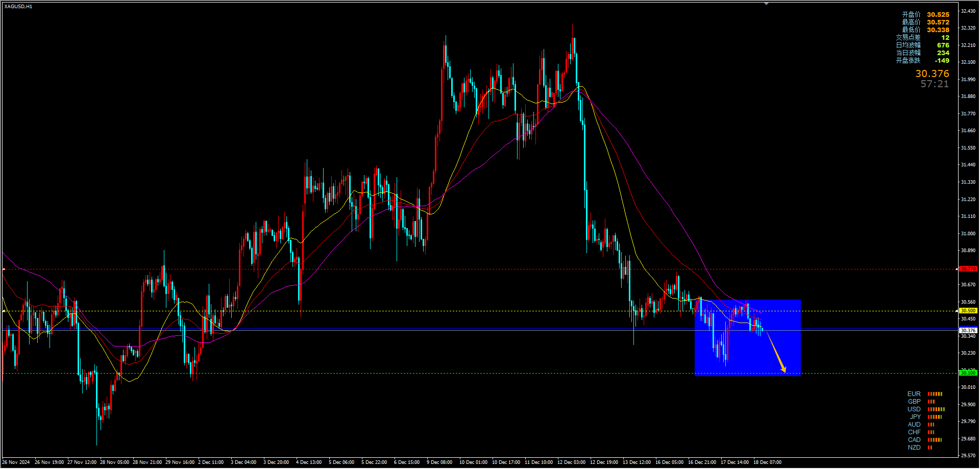Screen dimensions: 980x469
Task: Click the 32.100 price axis label
Action: click(968, 62)
